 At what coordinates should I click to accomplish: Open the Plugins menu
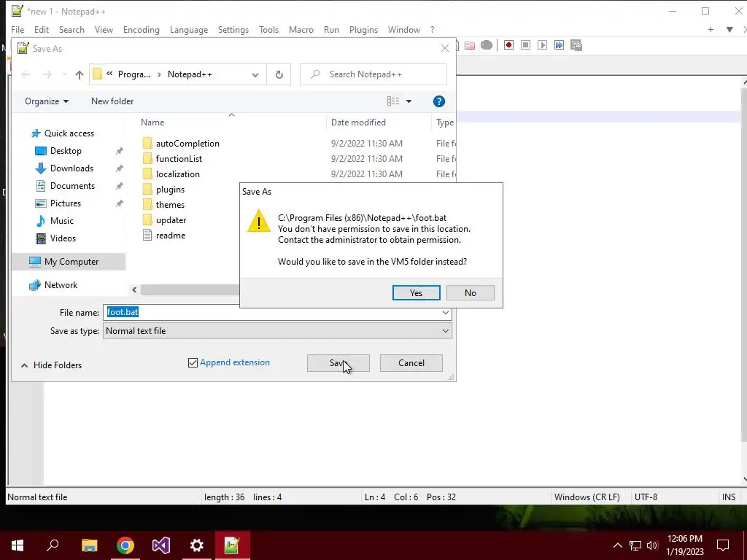click(363, 29)
